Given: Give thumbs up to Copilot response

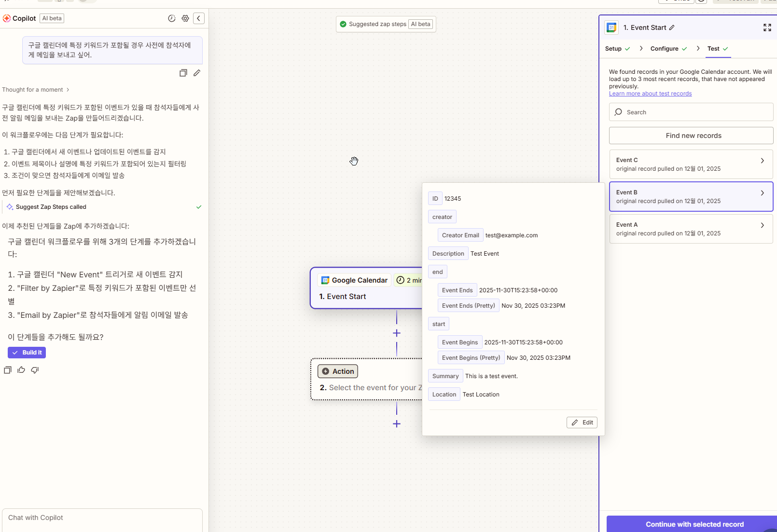Looking at the screenshot, I should tap(21, 370).
